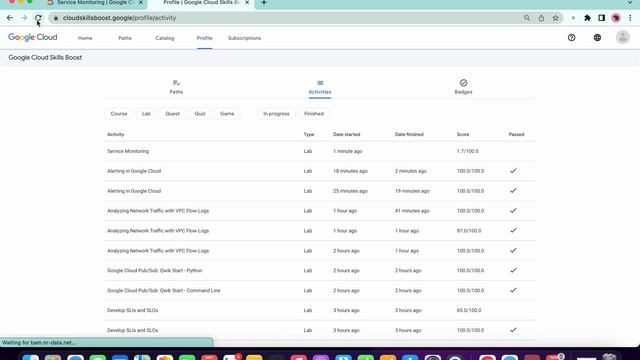Click the Score column header
640x360 pixels.
463,134
